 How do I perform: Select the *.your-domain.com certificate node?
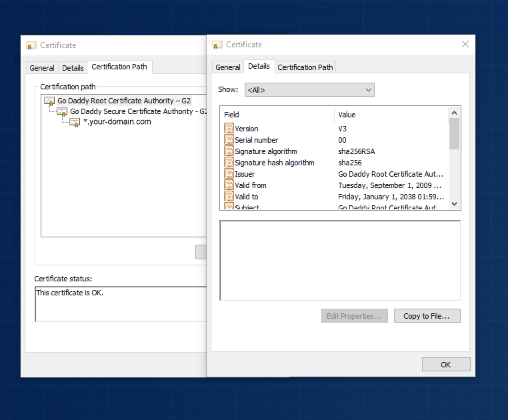click(116, 122)
